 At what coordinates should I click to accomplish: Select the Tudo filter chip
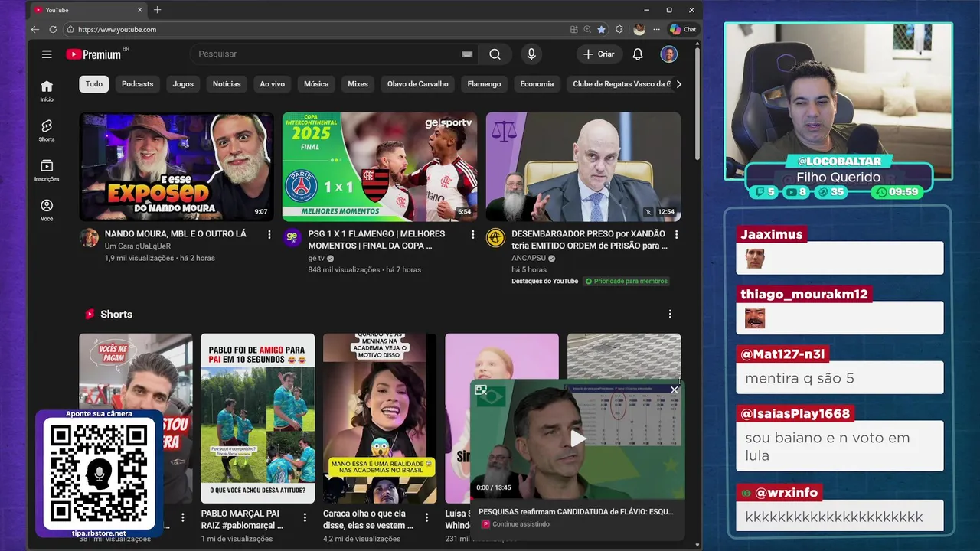click(94, 84)
